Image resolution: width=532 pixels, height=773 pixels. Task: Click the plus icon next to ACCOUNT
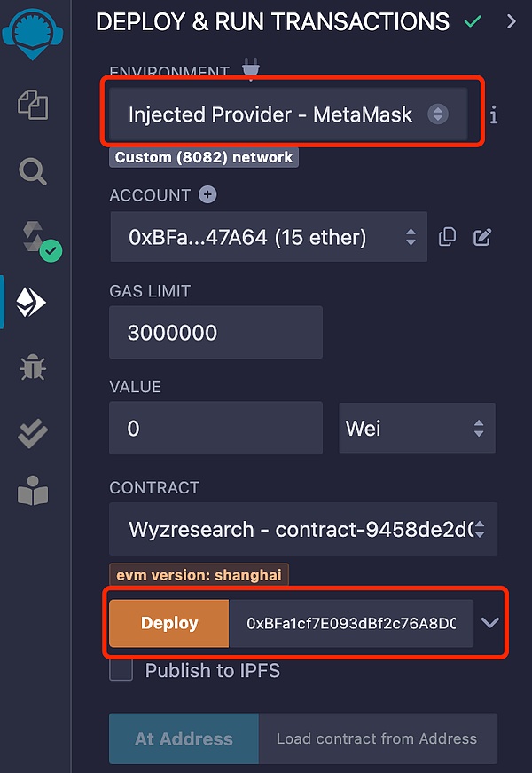(208, 194)
